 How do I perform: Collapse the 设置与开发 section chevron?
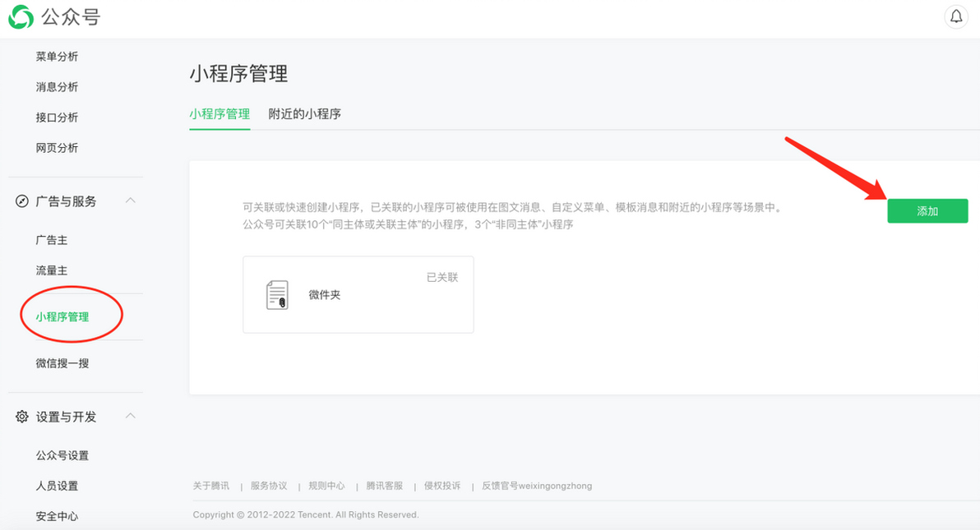point(131,416)
